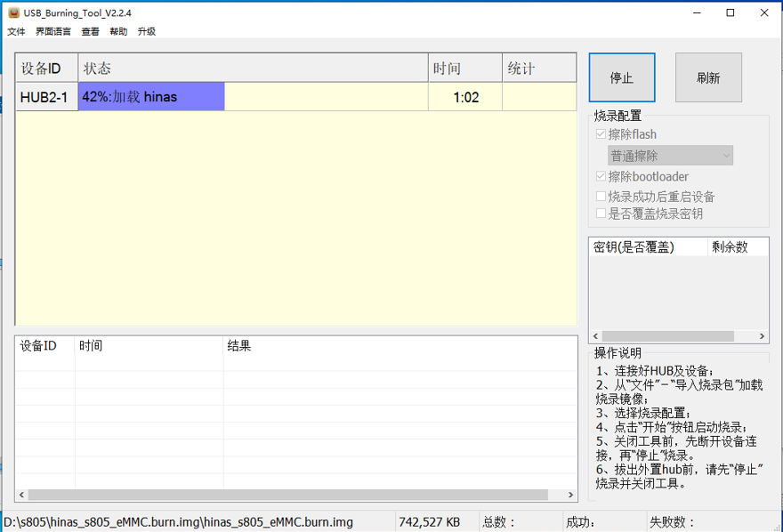The image size is (783, 532).
Task: Close the USB Burning Tool window
Action: pos(763,13)
